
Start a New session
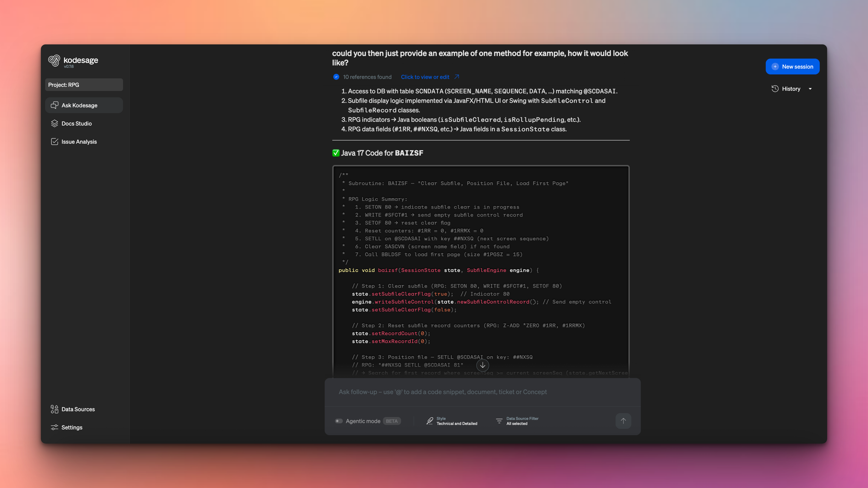[x=793, y=66]
